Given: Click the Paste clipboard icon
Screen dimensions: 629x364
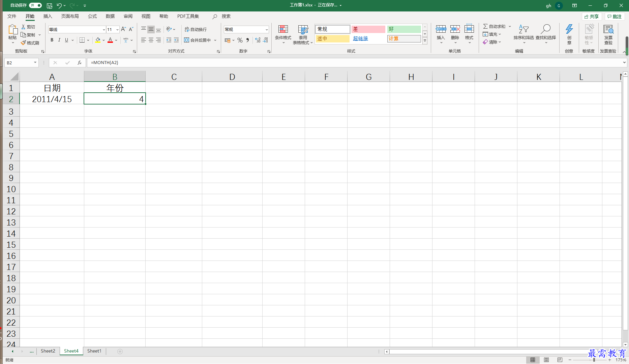Looking at the screenshot, I should click(12, 30).
